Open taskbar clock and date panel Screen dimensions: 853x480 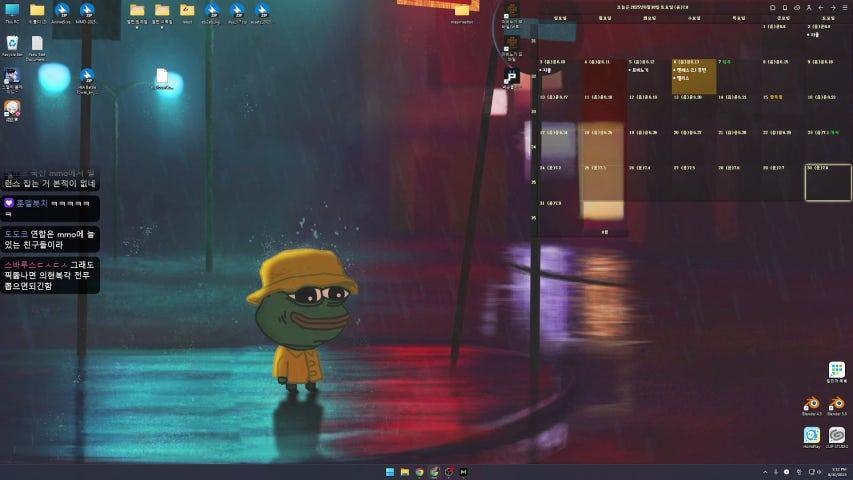pos(838,472)
